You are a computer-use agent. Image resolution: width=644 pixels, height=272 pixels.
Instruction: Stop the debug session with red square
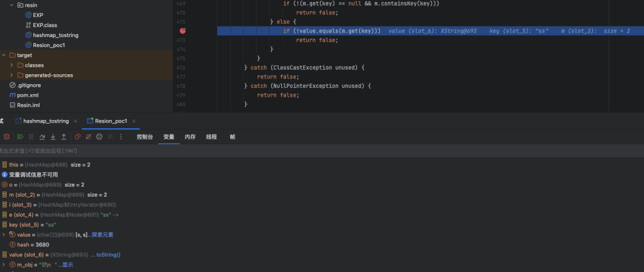[6, 136]
